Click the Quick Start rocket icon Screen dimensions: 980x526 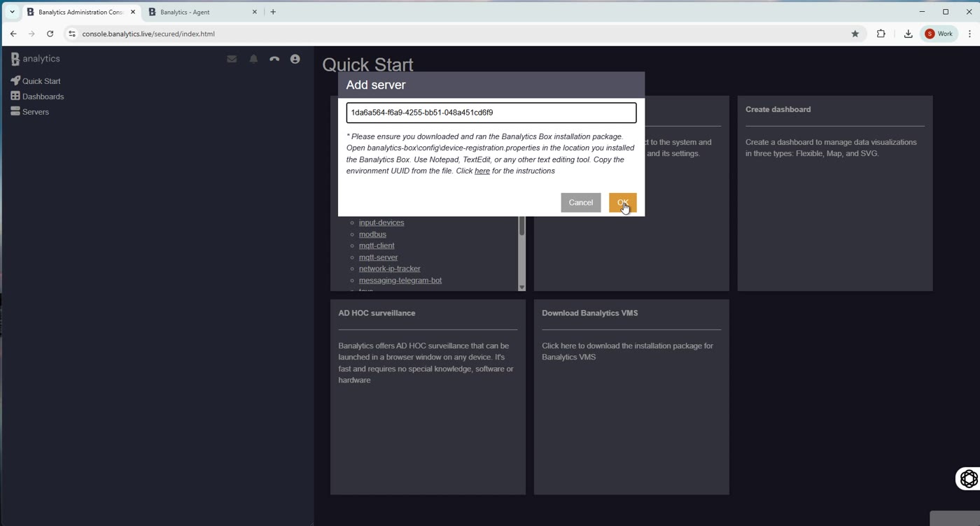click(15, 80)
